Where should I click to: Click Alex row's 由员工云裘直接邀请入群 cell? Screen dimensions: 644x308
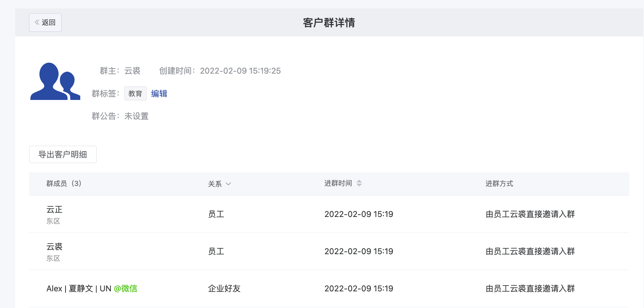[530, 289]
